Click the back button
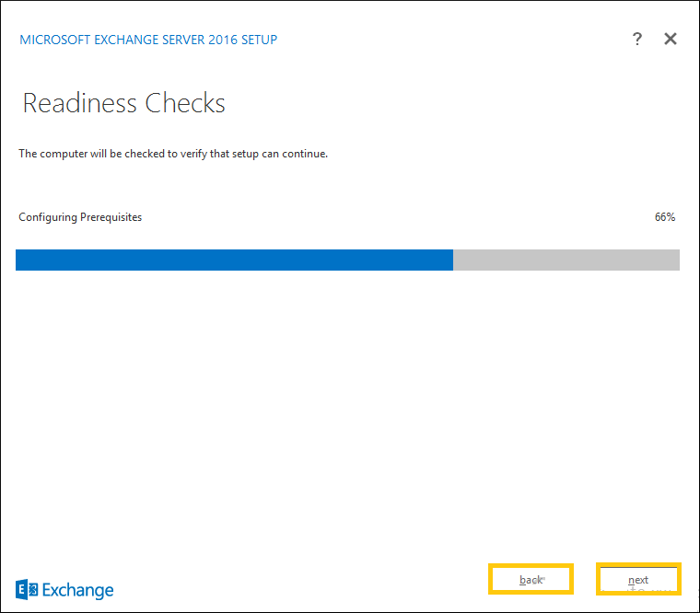 [531, 579]
